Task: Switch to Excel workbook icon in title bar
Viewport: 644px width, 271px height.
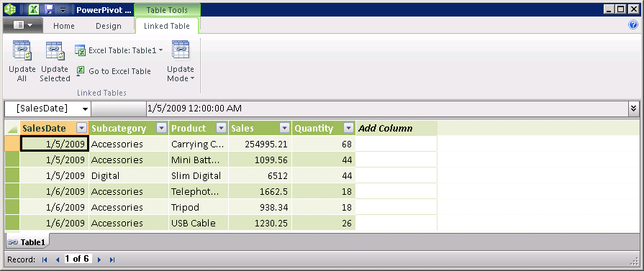Action: [36, 9]
